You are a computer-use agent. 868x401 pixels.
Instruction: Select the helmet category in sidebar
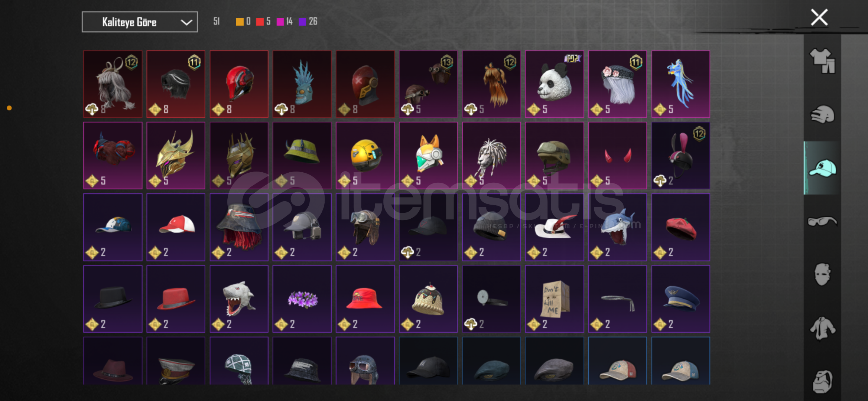tap(822, 114)
